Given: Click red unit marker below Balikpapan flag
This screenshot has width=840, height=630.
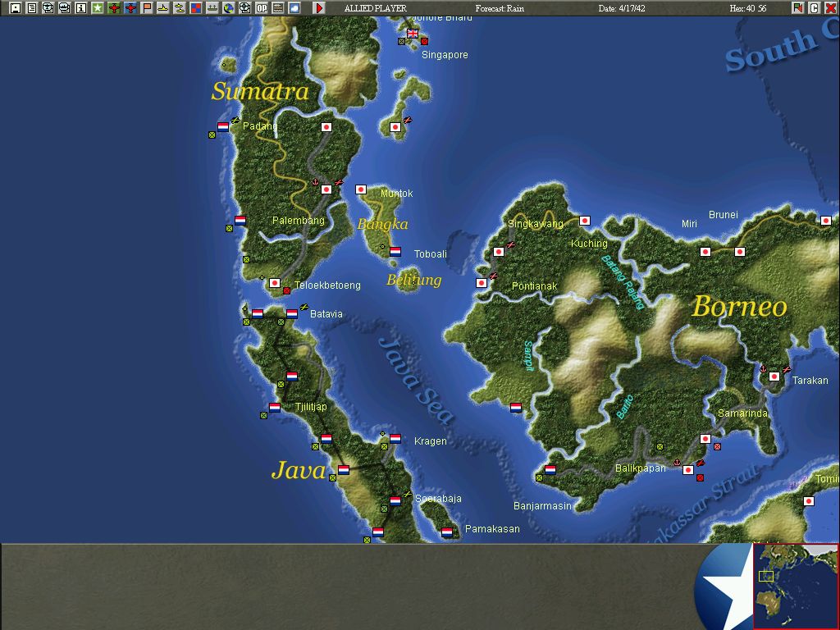Looking at the screenshot, I should pos(700,478).
